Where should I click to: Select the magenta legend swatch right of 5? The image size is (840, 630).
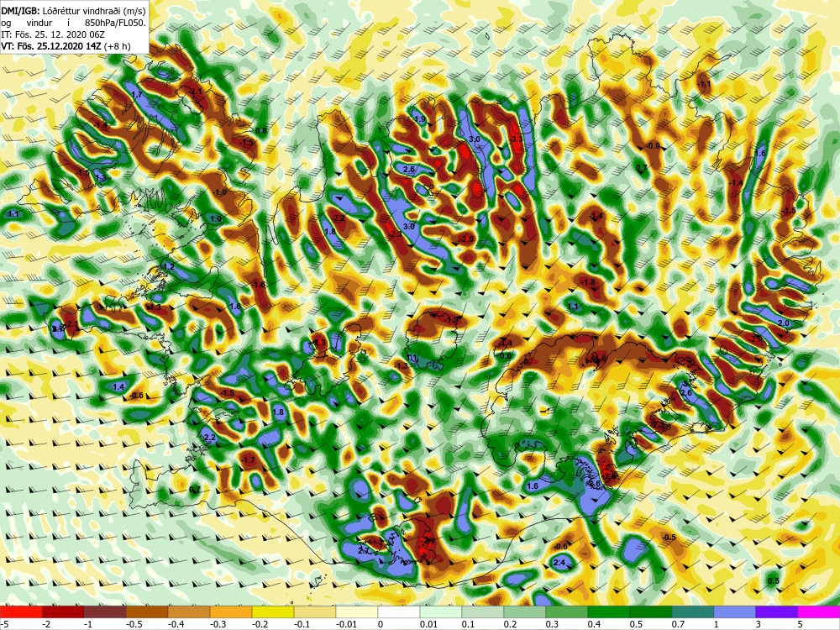click(x=819, y=612)
